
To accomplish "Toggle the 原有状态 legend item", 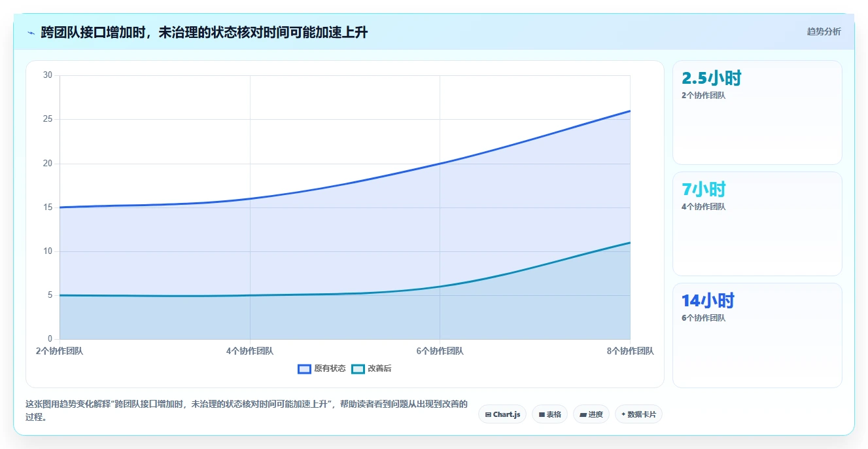I will (x=322, y=368).
